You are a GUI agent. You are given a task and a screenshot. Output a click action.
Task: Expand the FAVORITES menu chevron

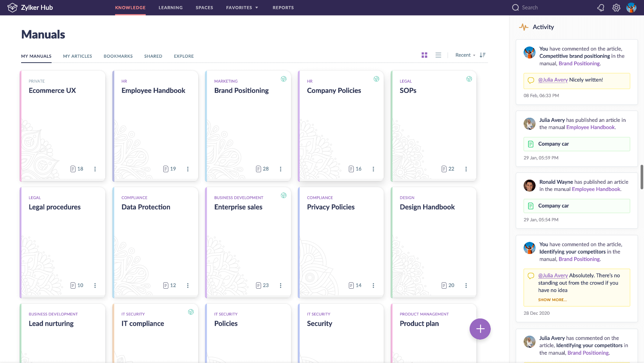click(x=257, y=8)
